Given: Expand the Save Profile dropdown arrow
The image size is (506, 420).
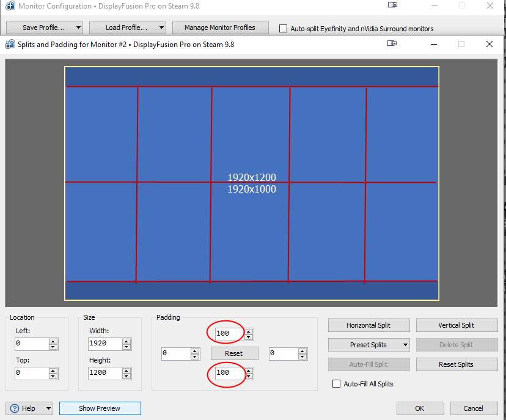Looking at the screenshot, I should point(78,28).
